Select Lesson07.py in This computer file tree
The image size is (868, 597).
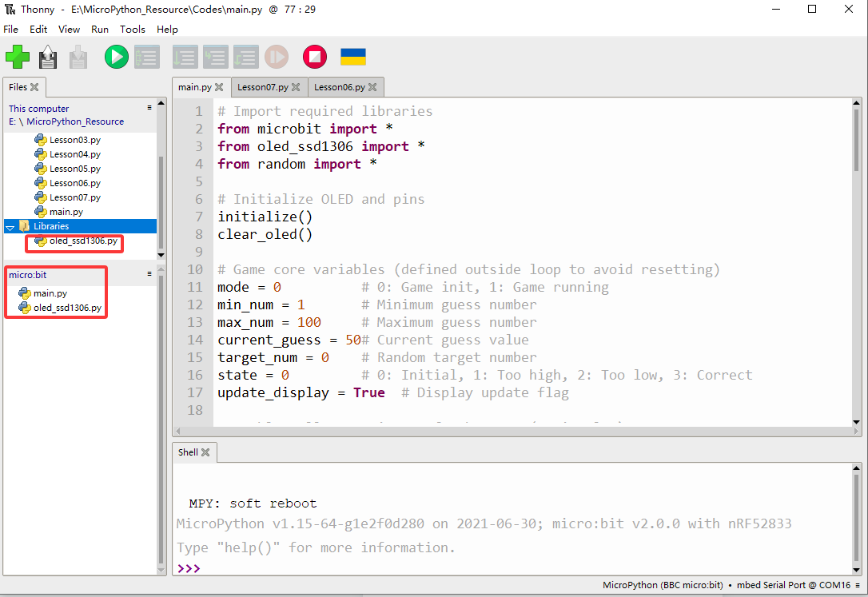[x=75, y=197]
